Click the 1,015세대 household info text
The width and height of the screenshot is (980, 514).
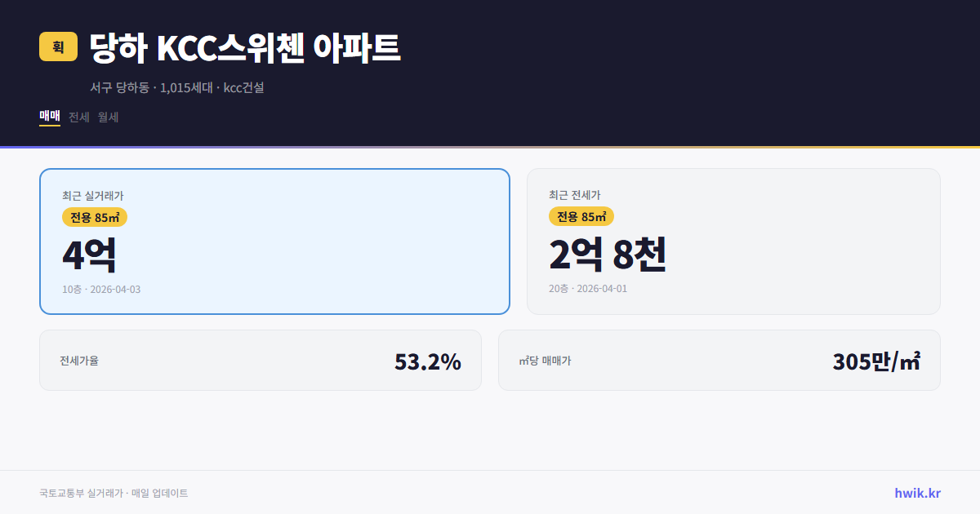(187, 87)
